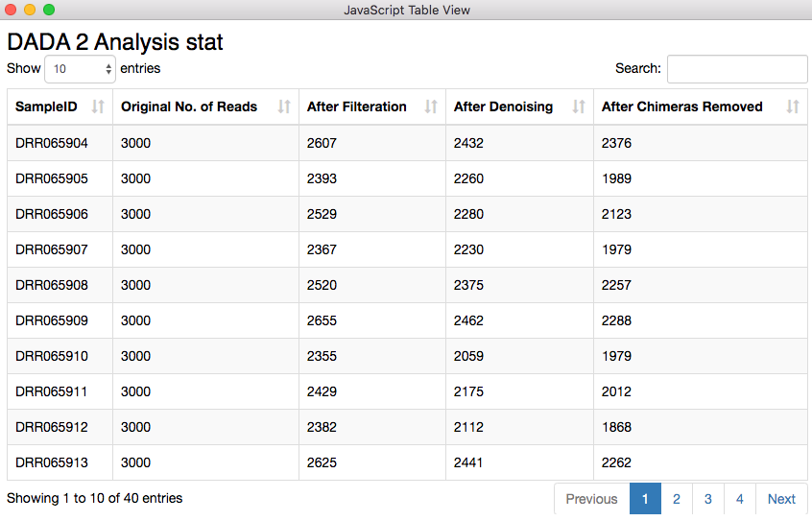Click filtration value 2382
This screenshot has width=812, height=521.
click(322, 427)
